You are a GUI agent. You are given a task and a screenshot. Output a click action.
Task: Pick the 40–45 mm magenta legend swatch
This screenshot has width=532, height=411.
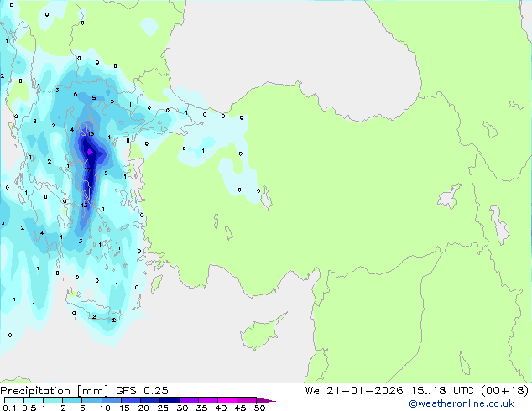tap(227, 400)
